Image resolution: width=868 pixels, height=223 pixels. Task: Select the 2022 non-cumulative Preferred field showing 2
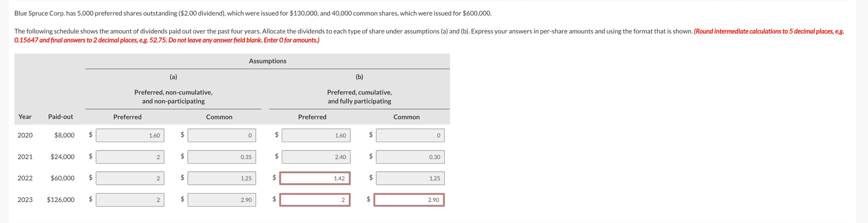[130, 178]
